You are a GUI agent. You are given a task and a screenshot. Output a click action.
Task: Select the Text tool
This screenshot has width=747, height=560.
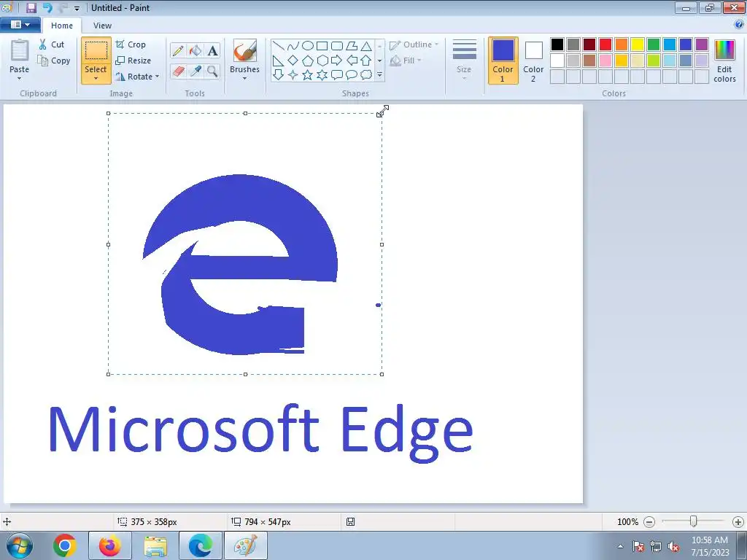tap(212, 51)
